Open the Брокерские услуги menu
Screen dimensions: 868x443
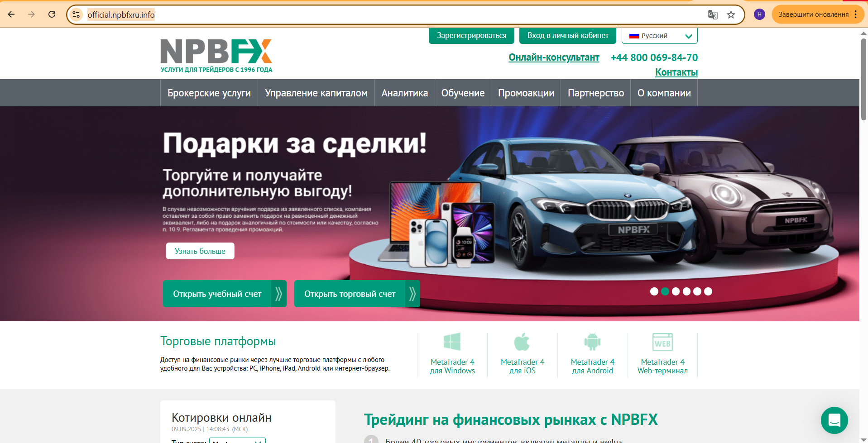point(209,93)
